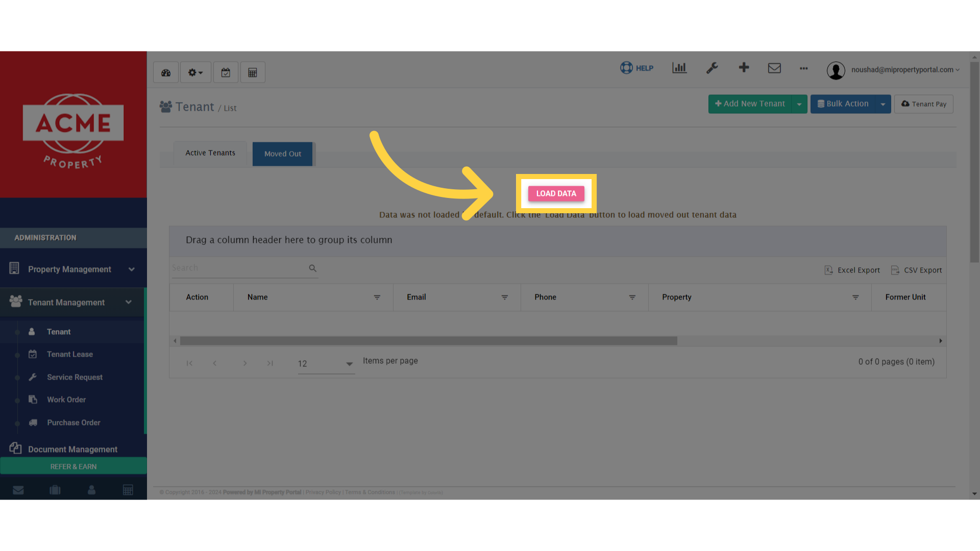The width and height of the screenshot is (980, 551).
Task: Open Purchase Order in sidebar
Action: (73, 423)
